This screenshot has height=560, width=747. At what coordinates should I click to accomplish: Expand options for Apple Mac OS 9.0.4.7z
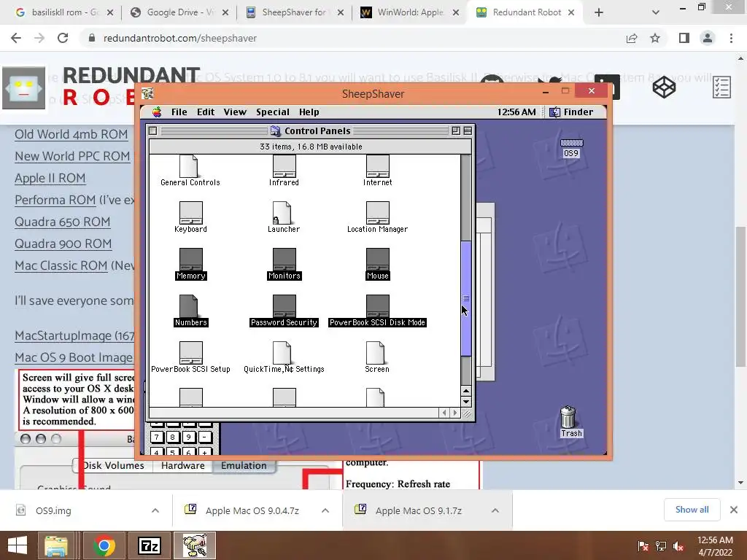tap(325, 510)
